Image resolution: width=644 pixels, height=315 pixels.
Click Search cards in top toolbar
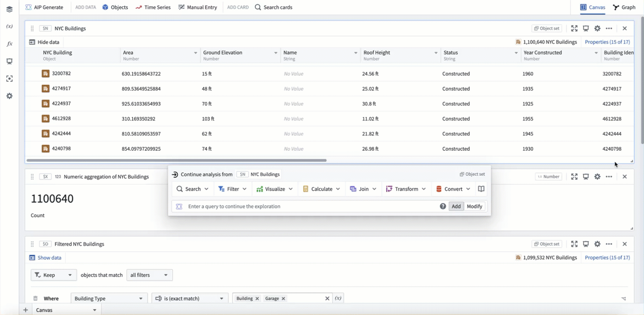(274, 7)
